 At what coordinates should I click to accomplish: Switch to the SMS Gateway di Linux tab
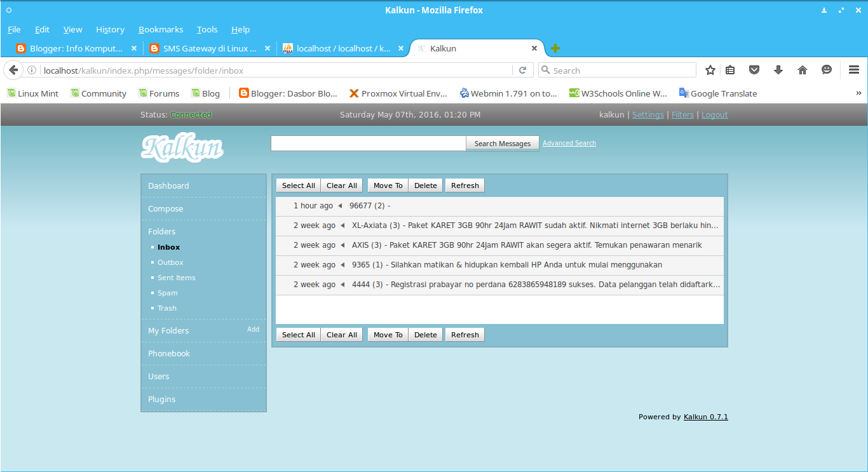pos(210,48)
